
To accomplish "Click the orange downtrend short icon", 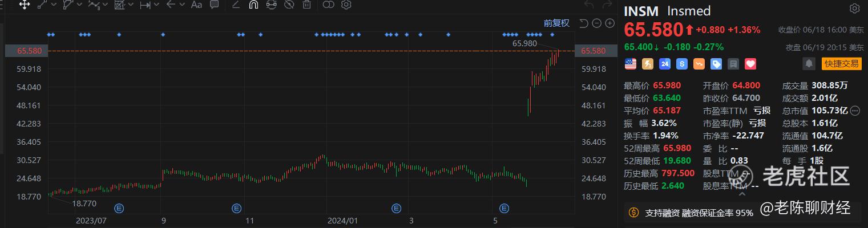I will [699, 64].
